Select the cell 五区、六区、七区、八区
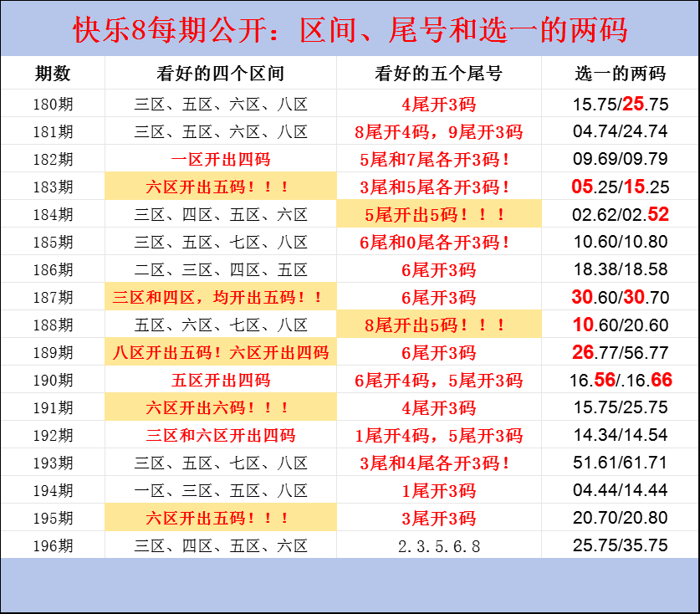The image size is (700, 614). tap(221, 325)
